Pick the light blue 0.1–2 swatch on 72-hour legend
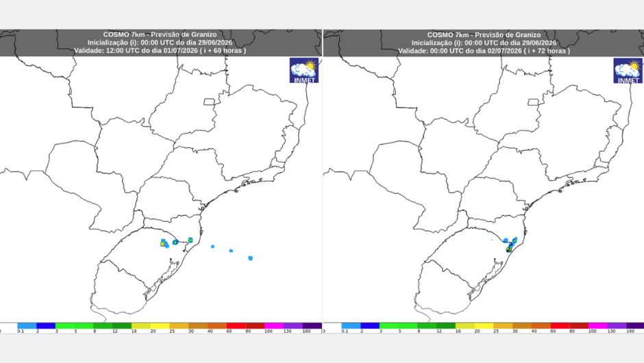Screen dimensions: 644x363 351,325
